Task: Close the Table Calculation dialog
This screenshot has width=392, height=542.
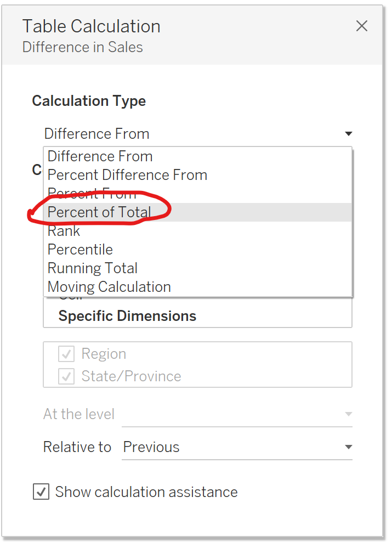Action: [362, 26]
